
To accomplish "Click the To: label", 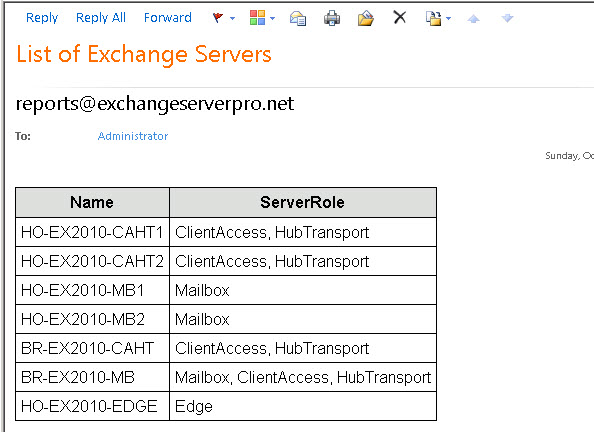I will click(23, 136).
